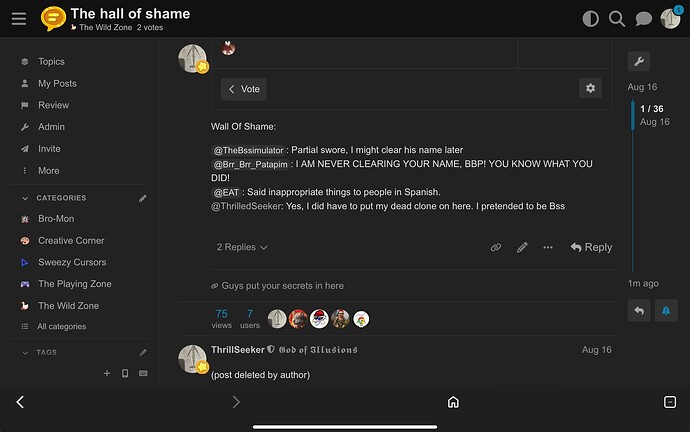
Task: Open the chat bubble icon
Action: (644, 19)
